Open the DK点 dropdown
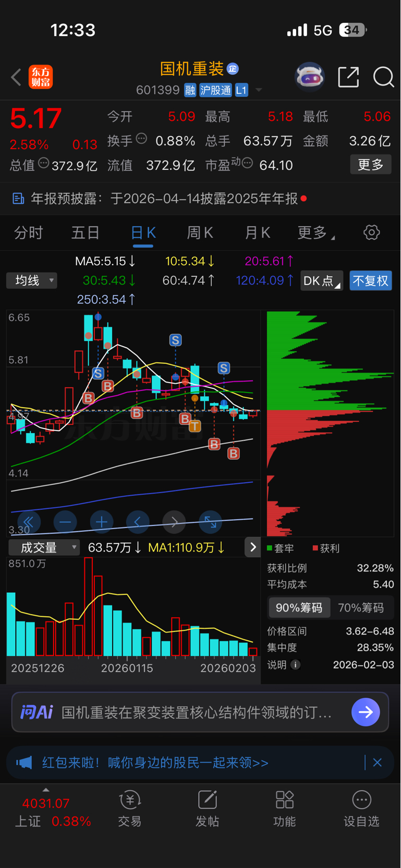This screenshot has width=401, height=868. (322, 281)
